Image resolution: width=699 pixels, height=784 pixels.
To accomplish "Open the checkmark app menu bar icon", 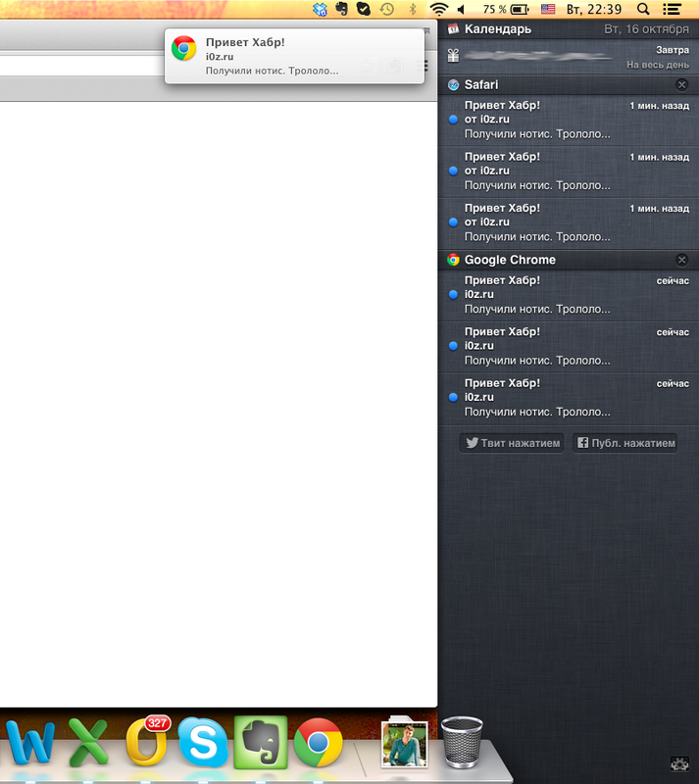I will tap(364, 9).
